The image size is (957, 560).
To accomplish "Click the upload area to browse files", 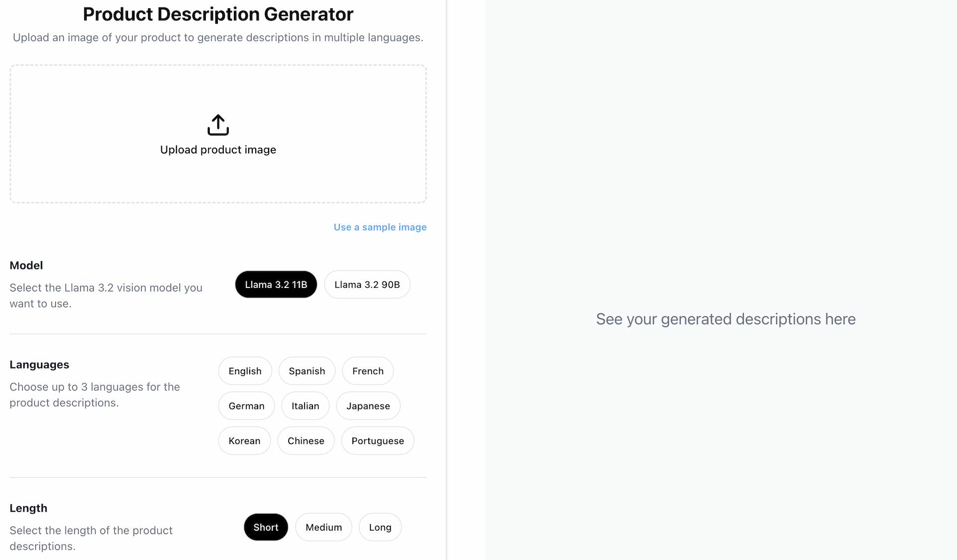I will [x=218, y=134].
